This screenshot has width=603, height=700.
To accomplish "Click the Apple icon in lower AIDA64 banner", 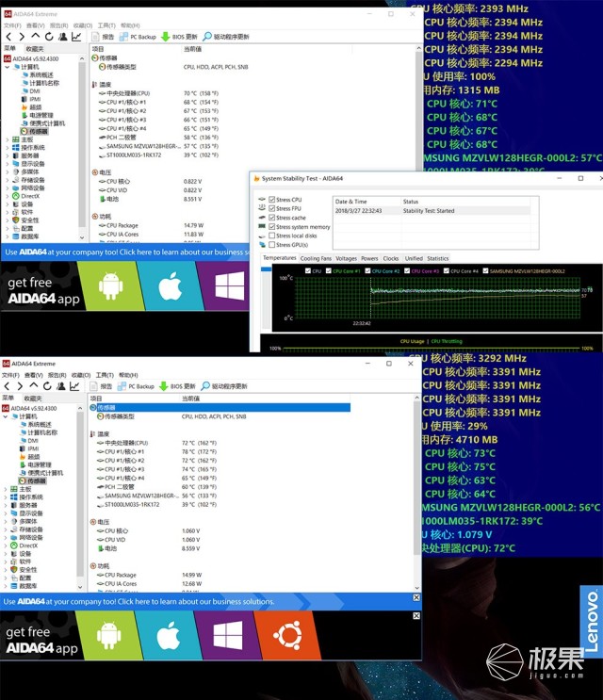I will [x=168, y=636].
